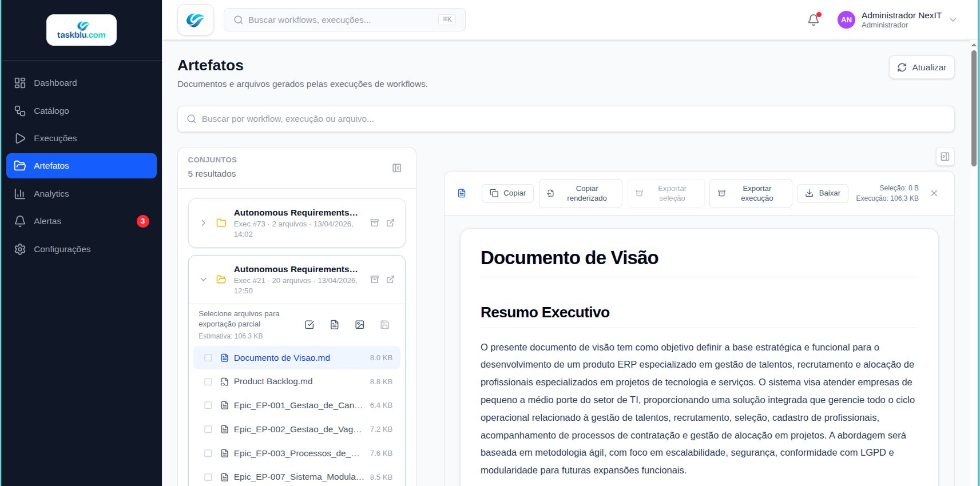
Task: Select the Epic_EP-001_Gestao_de_Can checkbox
Action: pos(208,405)
